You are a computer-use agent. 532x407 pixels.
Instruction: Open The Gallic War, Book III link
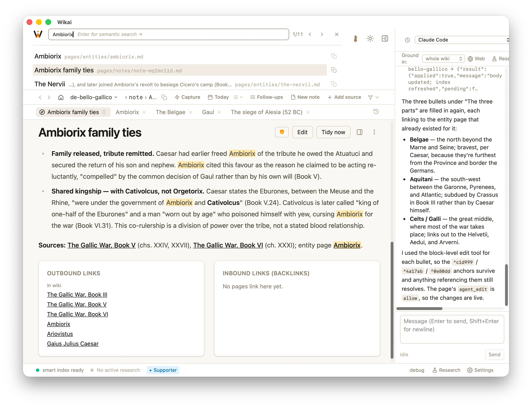77,295
